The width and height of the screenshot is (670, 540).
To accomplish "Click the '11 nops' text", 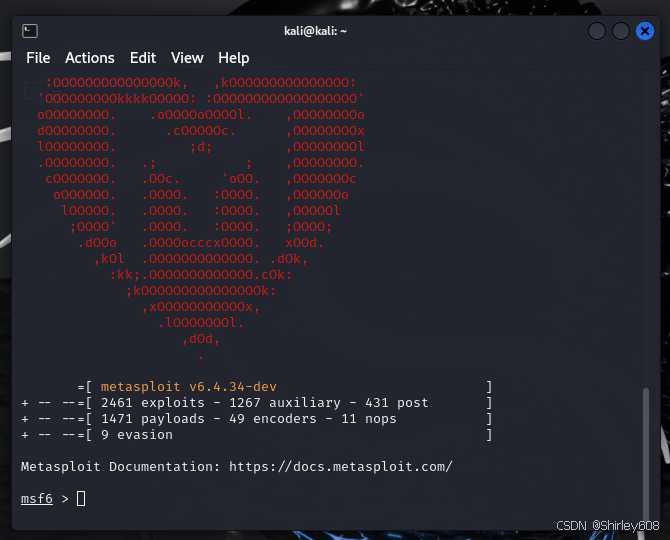I will click(x=369, y=419).
